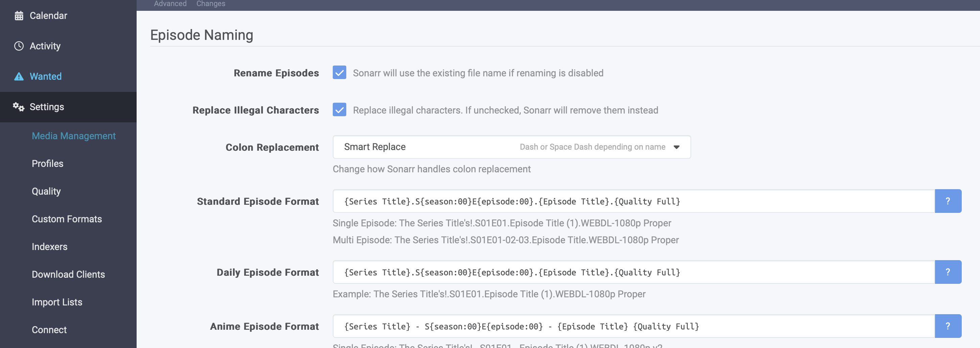Open help for Anime Episode Format
Screen dimensions: 980x348
click(947, 326)
